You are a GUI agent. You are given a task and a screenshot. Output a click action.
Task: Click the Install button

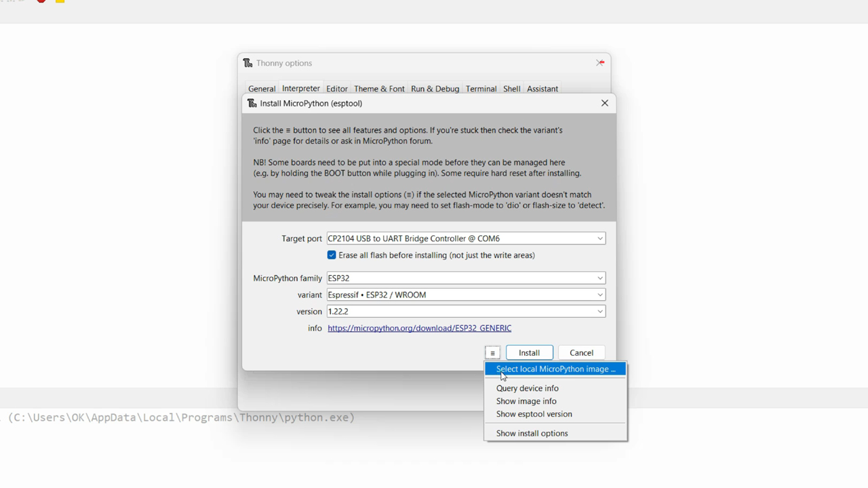530,352
